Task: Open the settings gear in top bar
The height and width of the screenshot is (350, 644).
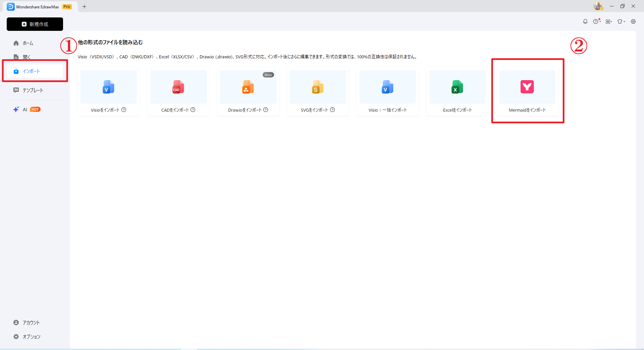Action: tap(633, 21)
